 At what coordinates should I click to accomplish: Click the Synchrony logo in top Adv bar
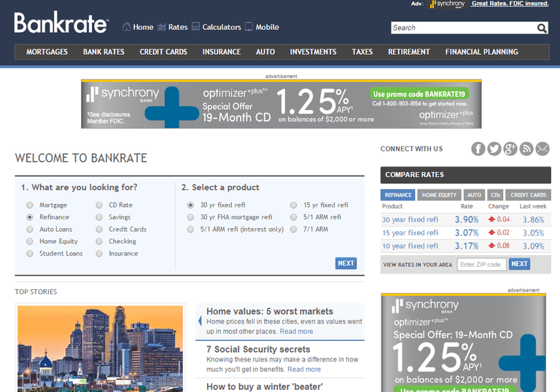(447, 4)
